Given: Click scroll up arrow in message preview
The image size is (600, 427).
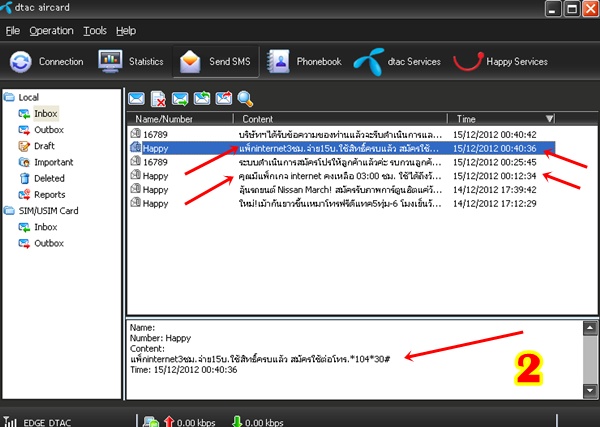Looking at the screenshot, I should click(590, 328).
